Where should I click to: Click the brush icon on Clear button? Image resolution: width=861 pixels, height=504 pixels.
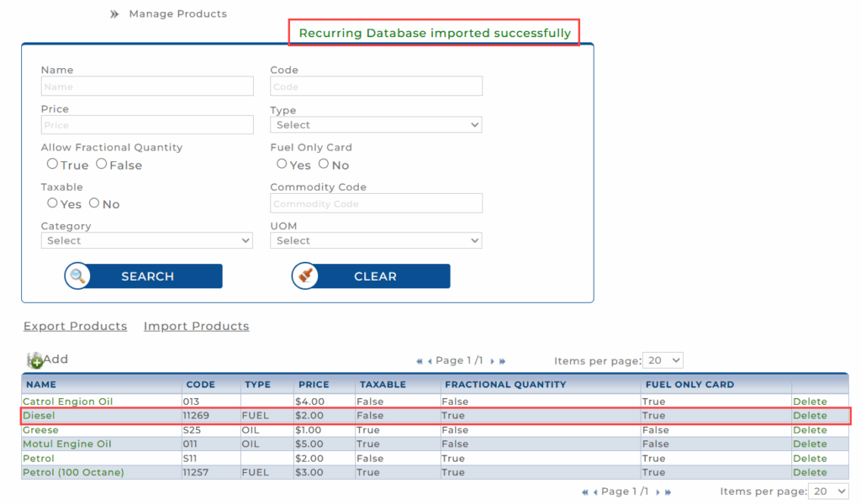[x=305, y=276]
